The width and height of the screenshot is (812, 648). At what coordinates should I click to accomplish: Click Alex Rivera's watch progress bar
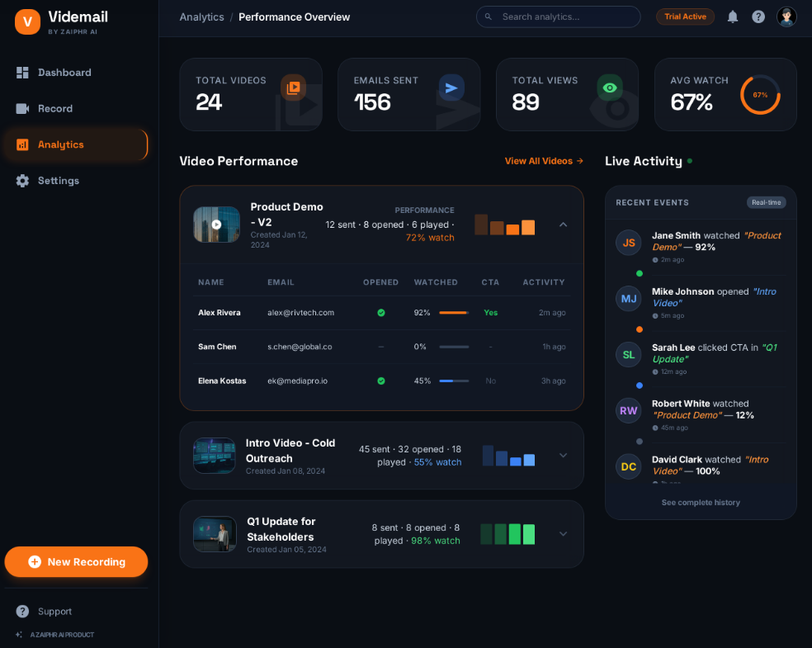click(453, 313)
